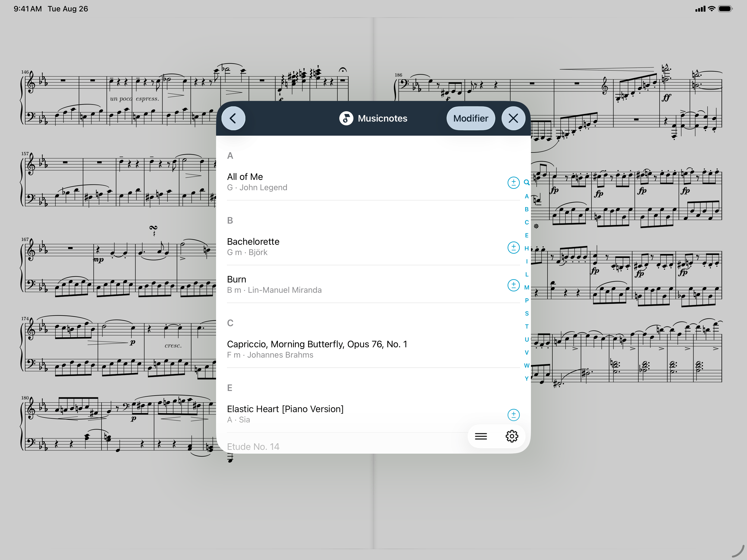Open the list view menu icon
This screenshot has width=747, height=560.
(480, 436)
